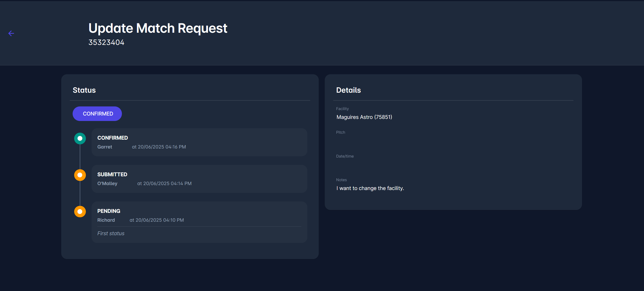Click the back arrow icon

pyautogui.click(x=11, y=33)
